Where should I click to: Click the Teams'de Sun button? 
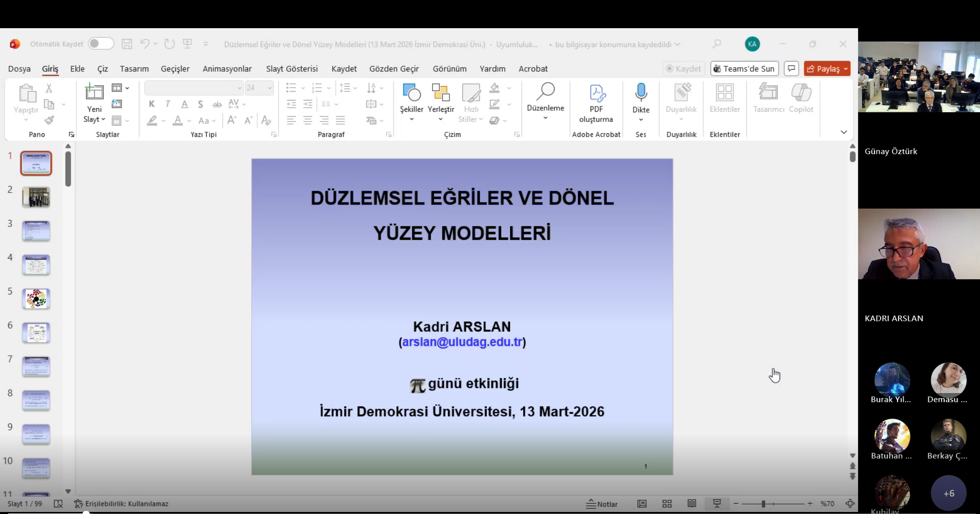click(744, 69)
